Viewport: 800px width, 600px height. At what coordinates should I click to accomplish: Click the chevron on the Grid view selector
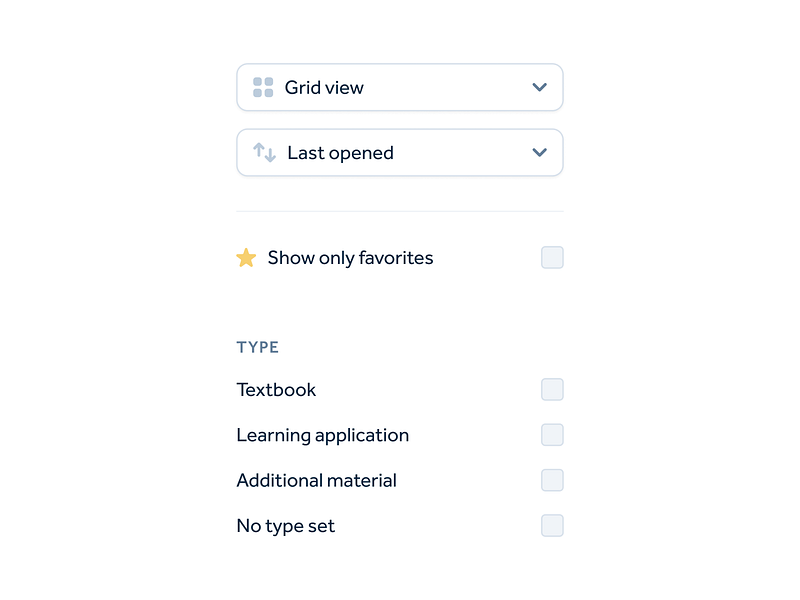(539, 87)
